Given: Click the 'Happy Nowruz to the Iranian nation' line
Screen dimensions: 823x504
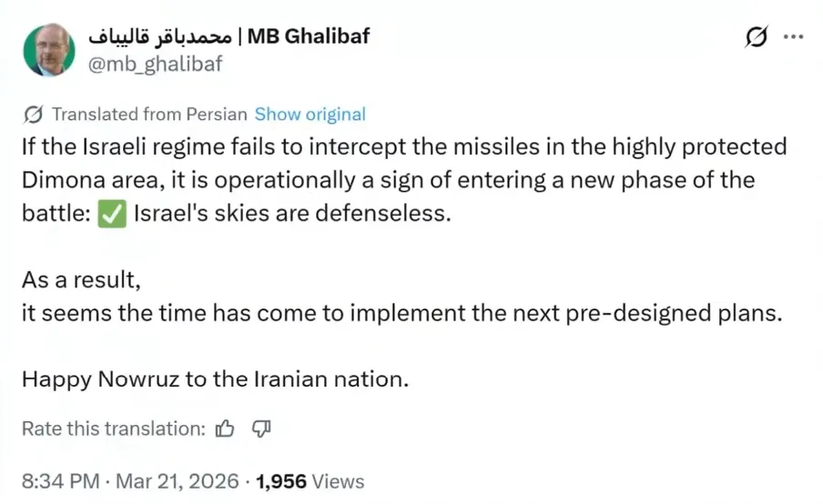Looking at the screenshot, I should click(215, 378).
